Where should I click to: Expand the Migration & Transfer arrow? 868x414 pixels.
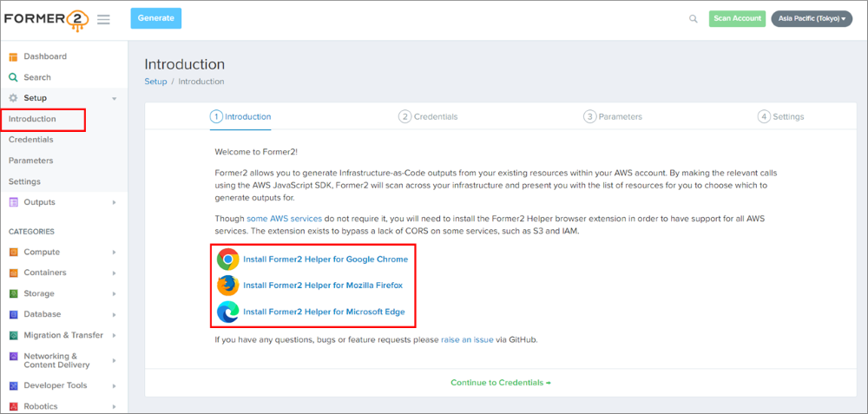[x=114, y=335]
